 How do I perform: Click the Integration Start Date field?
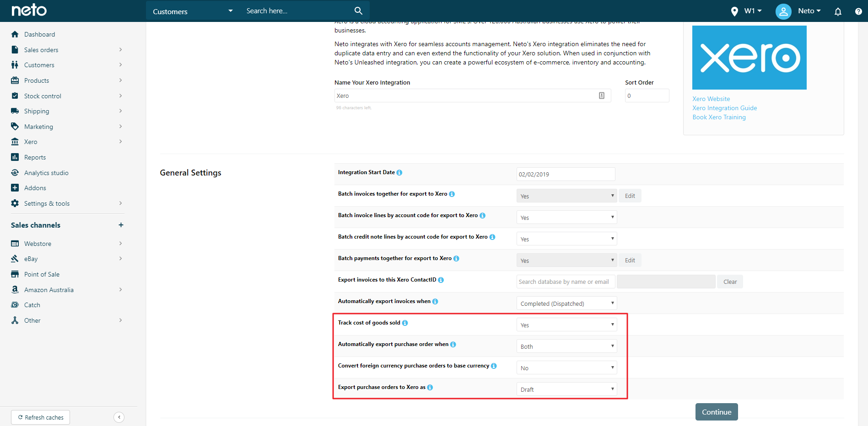tap(566, 174)
